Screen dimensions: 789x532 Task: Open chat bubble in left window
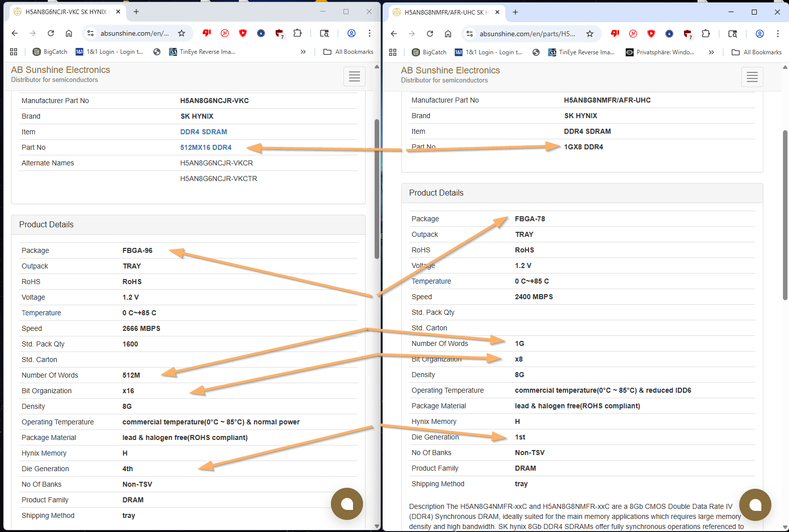[347, 504]
